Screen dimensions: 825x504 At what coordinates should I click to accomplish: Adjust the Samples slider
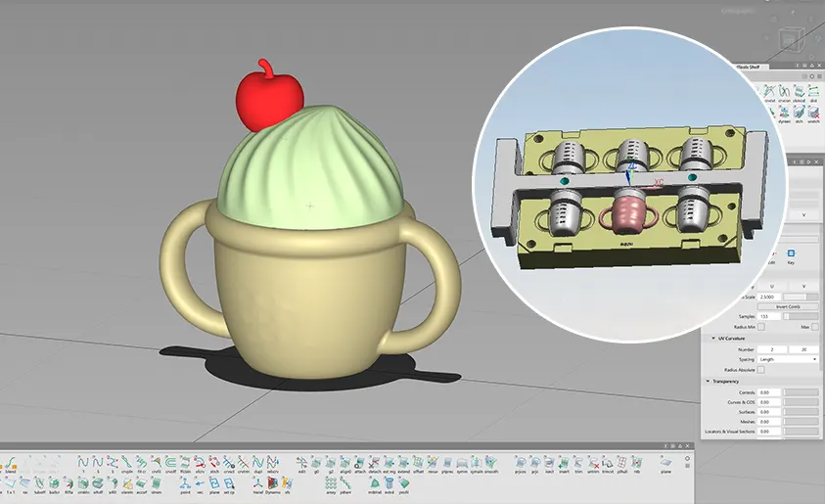coord(801,316)
